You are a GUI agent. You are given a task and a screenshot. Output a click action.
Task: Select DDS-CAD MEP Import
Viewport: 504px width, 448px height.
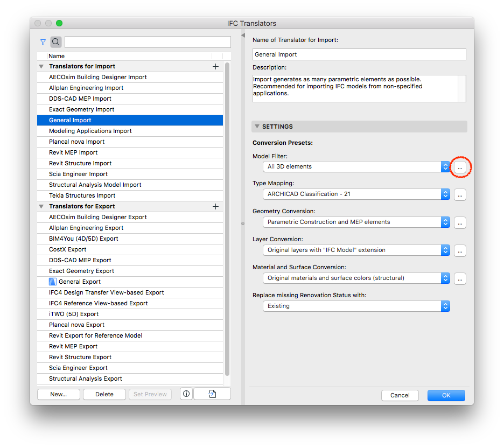tap(130, 99)
